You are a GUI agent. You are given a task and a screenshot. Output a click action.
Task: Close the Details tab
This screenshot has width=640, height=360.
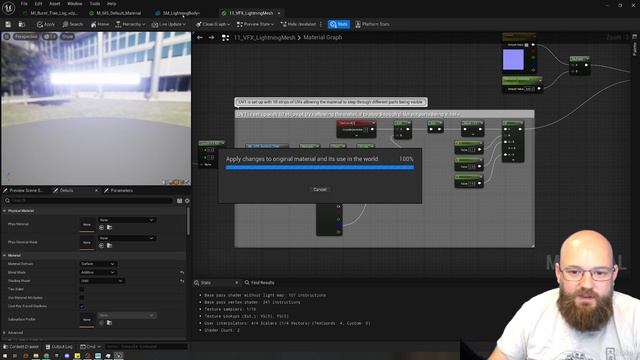click(96, 191)
